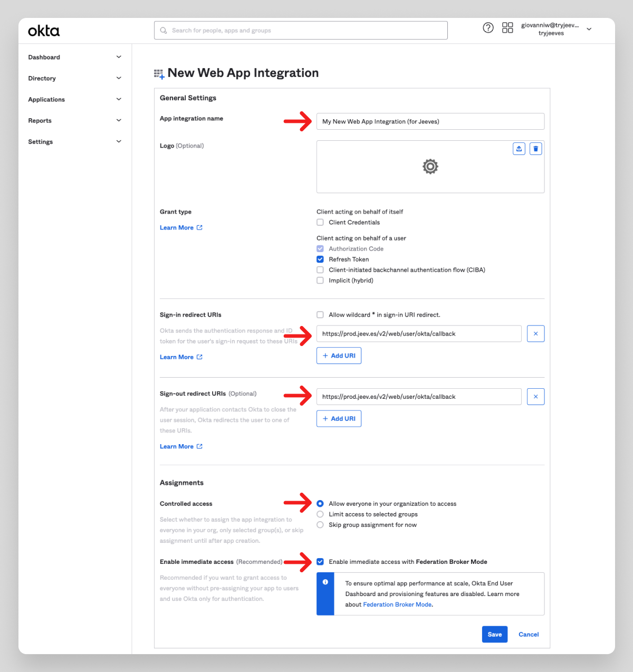
Task: Click the help question mark icon
Action: pyautogui.click(x=488, y=28)
